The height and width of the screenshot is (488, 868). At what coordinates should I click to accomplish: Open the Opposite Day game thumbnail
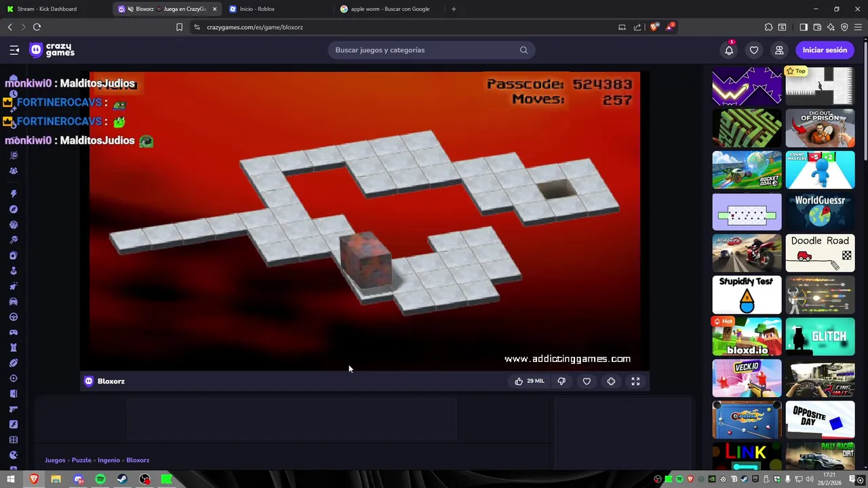click(820, 420)
